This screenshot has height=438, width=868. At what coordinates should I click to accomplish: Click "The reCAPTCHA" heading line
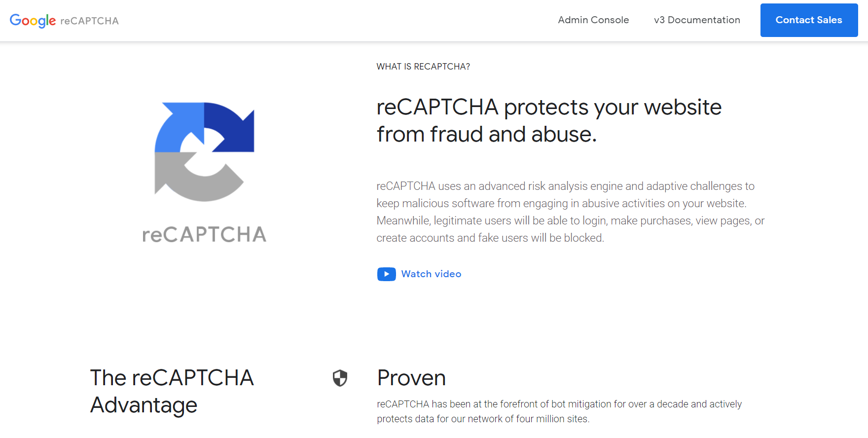(x=172, y=378)
